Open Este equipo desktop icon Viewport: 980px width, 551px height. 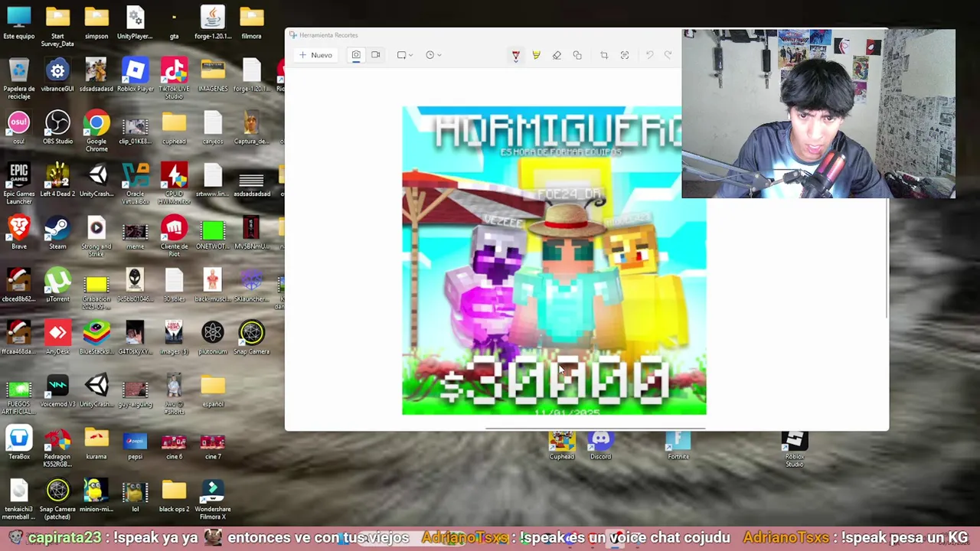click(x=18, y=22)
